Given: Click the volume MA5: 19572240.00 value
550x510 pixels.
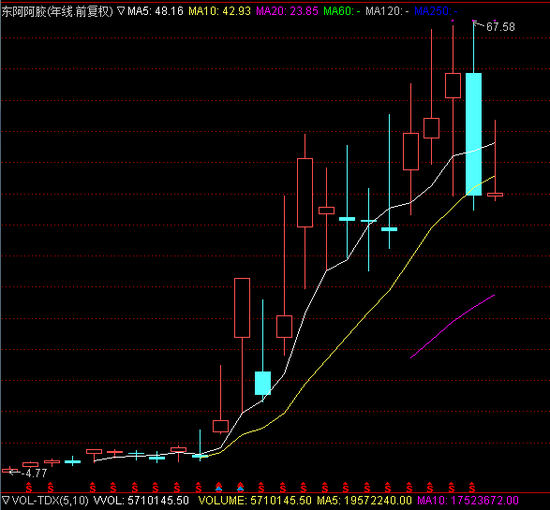Looking at the screenshot, I should pos(364,501).
